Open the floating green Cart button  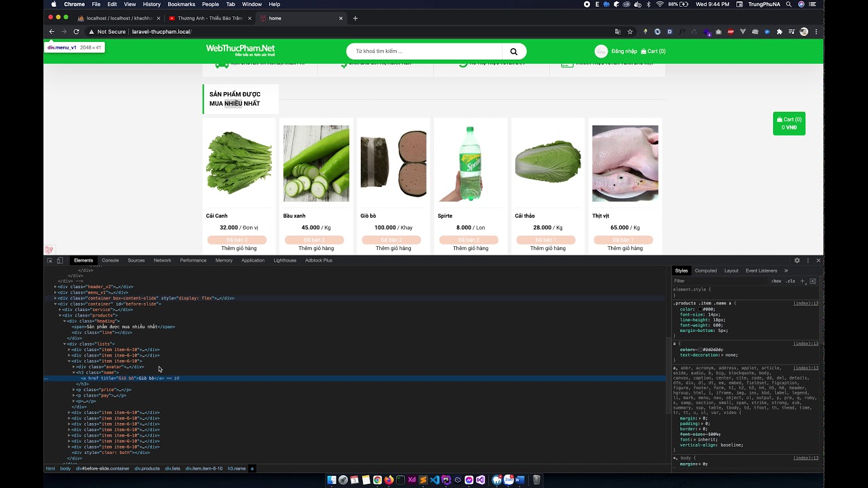click(x=789, y=123)
